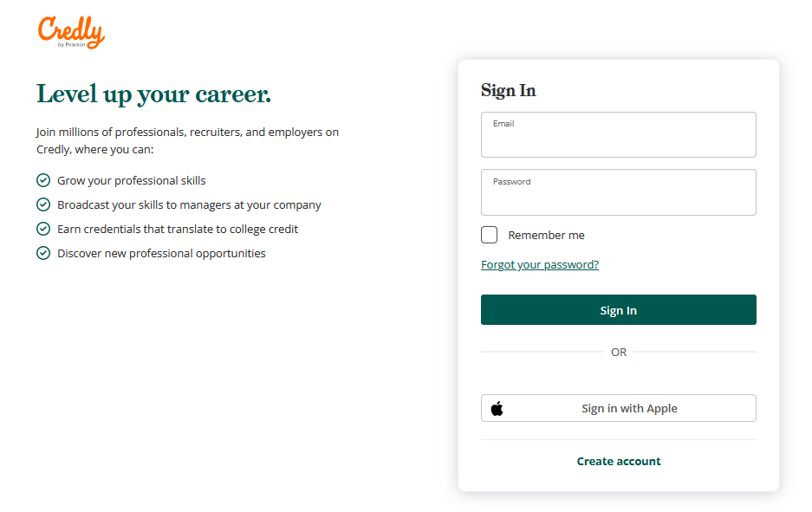The image size is (812, 512).
Task: Click the Level up your career headline
Action: 153,94
